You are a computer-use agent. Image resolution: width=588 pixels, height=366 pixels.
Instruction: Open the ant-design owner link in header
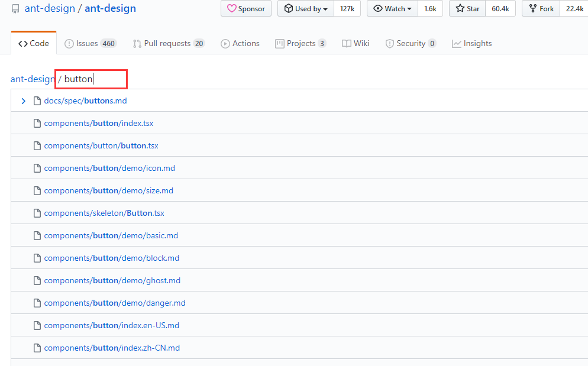50,8
